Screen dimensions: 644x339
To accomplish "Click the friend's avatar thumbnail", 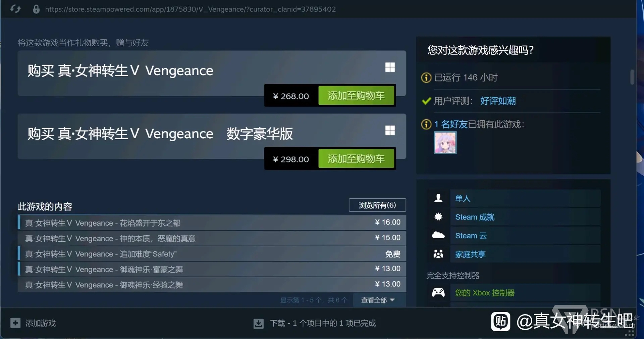I will tap(445, 143).
